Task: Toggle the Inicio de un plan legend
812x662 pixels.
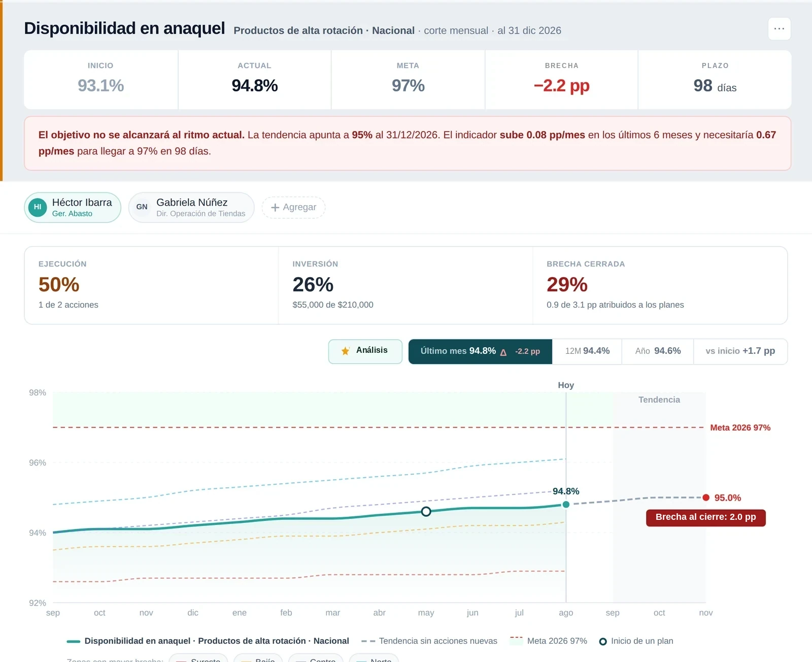Action: [636, 641]
